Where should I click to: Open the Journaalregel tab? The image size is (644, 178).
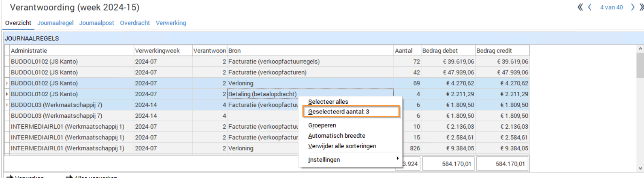pos(55,23)
